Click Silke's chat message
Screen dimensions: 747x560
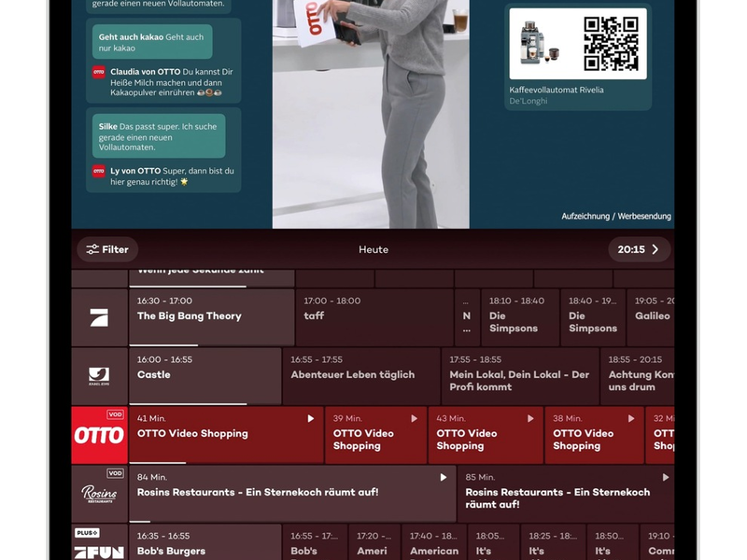point(159,136)
